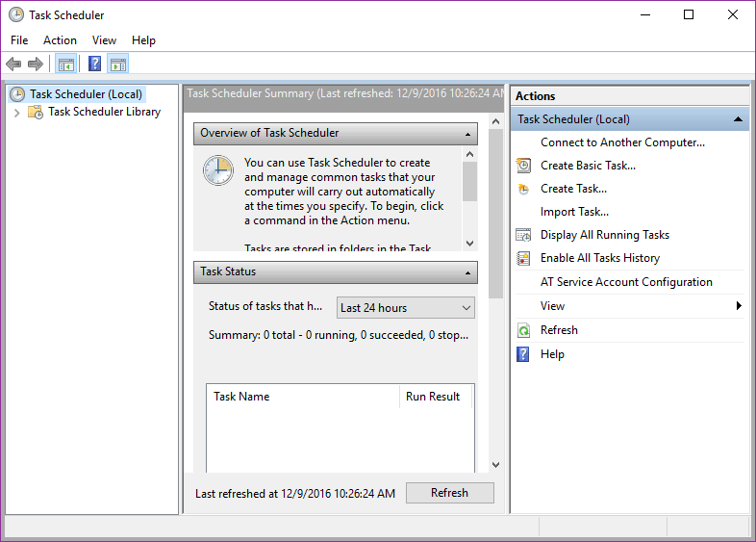Toggle the Show/Hide Console Tree toolbar icon
Image resolution: width=756 pixels, height=542 pixels.
(x=65, y=64)
